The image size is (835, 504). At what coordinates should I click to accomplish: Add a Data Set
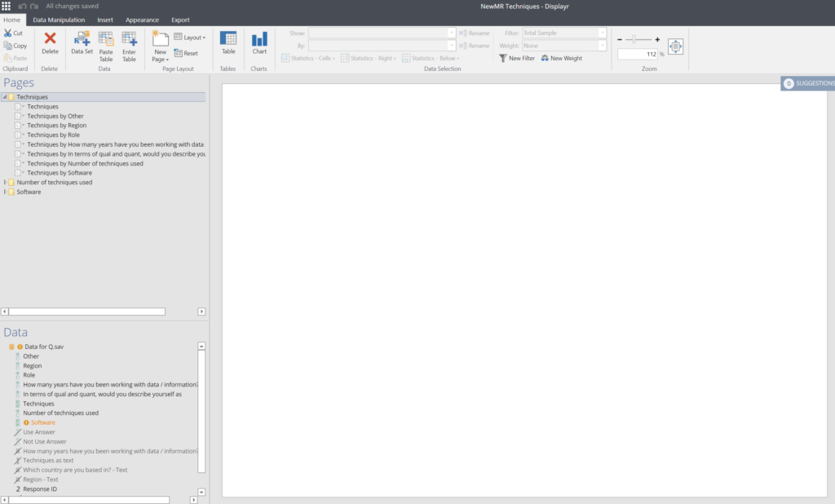coord(82,42)
